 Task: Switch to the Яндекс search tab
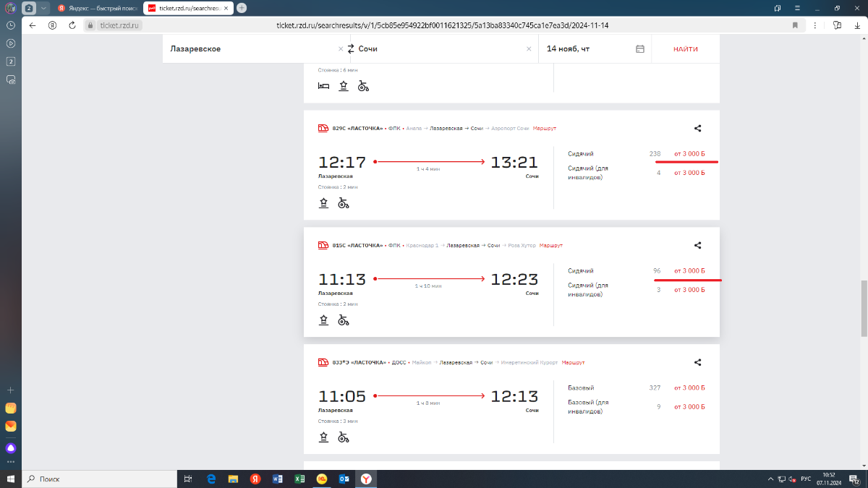(97, 8)
